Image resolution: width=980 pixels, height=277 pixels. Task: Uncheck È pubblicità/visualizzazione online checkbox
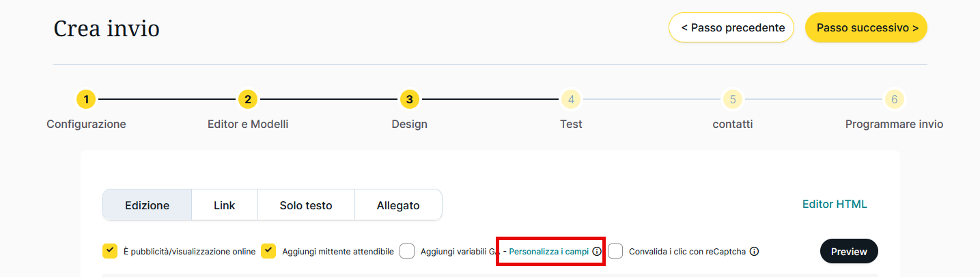pos(110,251)
